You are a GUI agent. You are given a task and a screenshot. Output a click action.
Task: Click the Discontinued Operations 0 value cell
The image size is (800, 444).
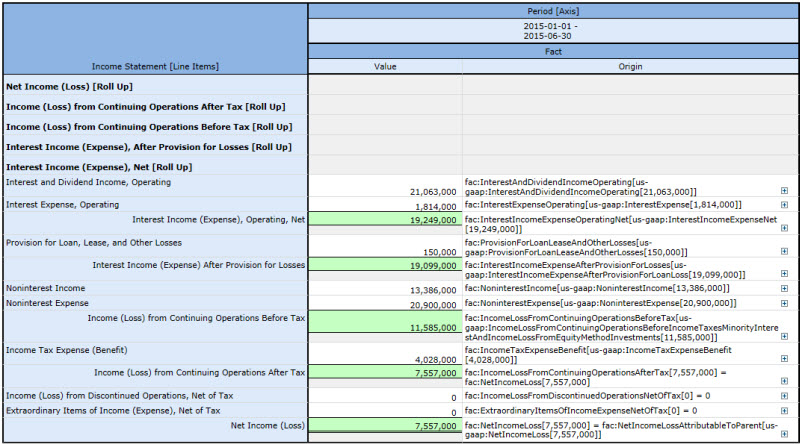coord(385,396)
